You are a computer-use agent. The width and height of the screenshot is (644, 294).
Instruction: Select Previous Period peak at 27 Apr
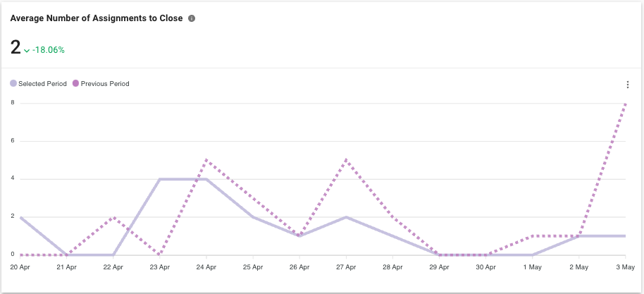pos(346,160)
